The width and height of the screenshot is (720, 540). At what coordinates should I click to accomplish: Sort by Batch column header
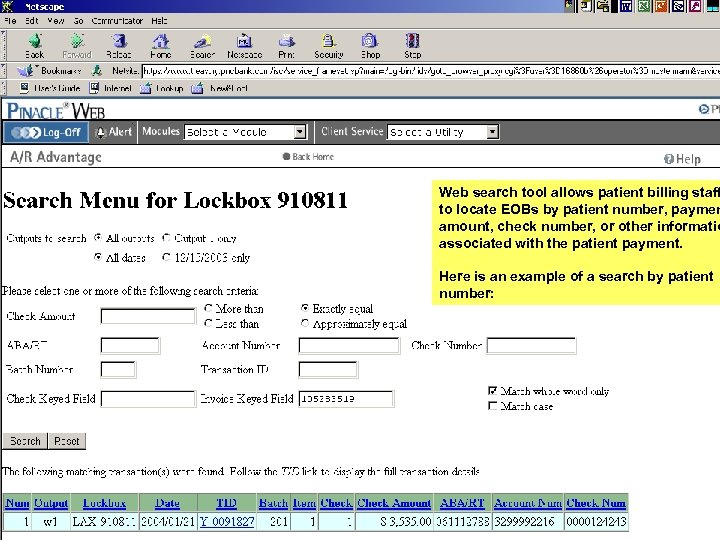(273, 503)
